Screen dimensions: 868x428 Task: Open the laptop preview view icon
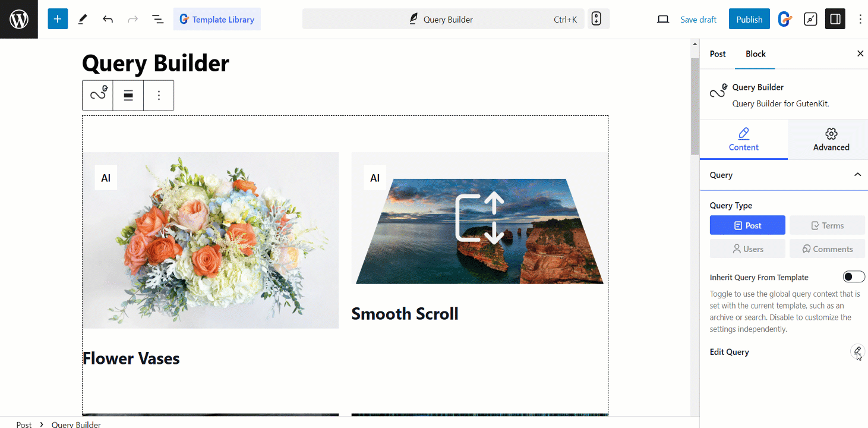tap(663, 19)
